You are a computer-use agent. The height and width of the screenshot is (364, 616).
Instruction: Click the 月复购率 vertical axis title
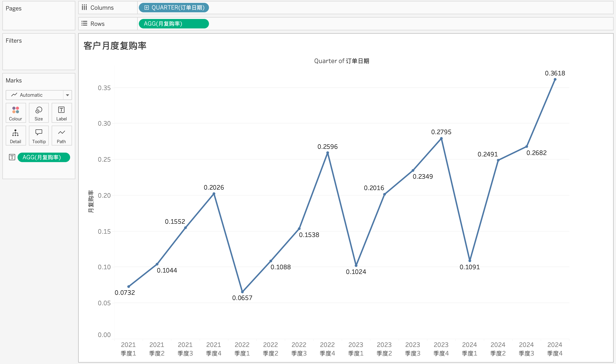click(x=91, y=201)
